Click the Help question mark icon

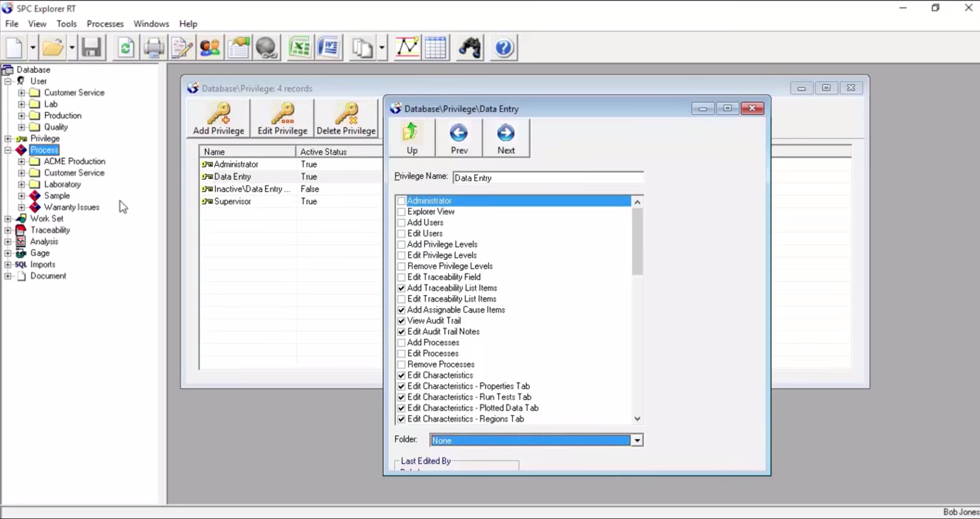pos(504,47)
